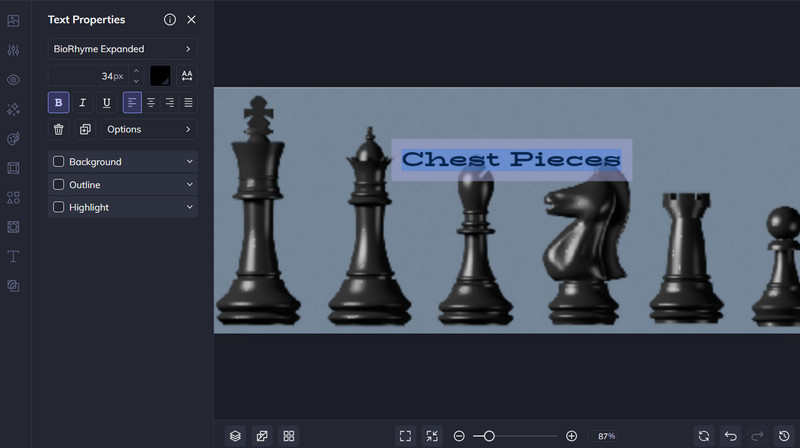The image size is (800, 448).
Task: Expand the Options menu
Action: (x=149, y=129)
